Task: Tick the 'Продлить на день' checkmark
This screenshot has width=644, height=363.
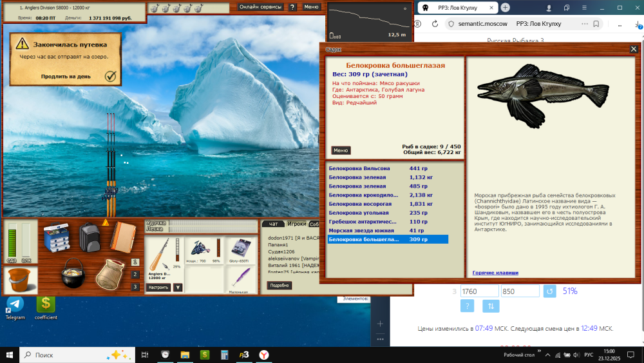Action: point(111,76)
